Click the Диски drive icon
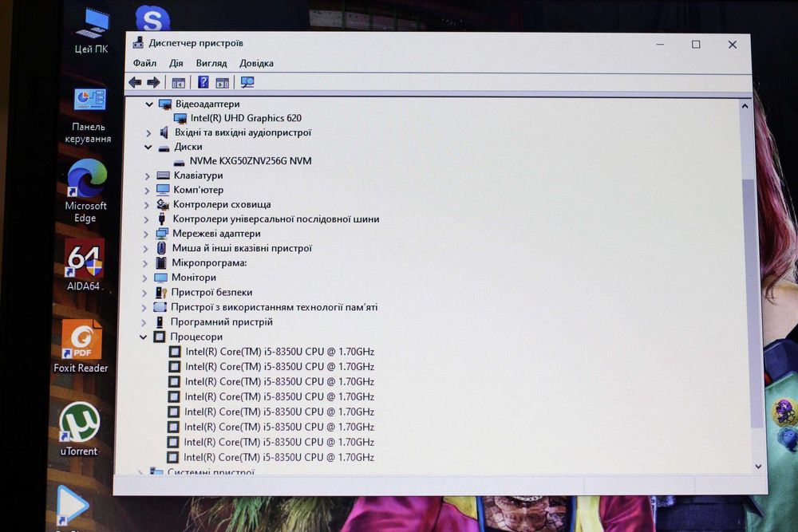The height and width of the screenshot is (532, 798). pos(164,148)
